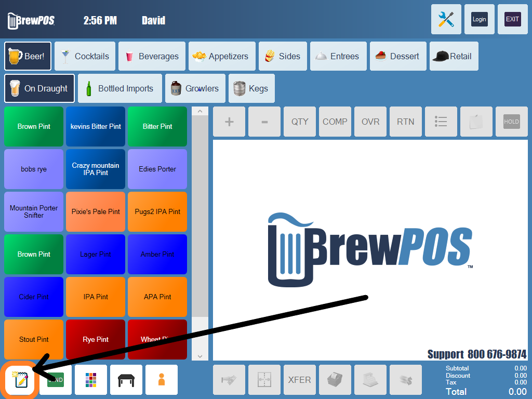
Task: Select the On Draught subcategory
Action: 39,88
